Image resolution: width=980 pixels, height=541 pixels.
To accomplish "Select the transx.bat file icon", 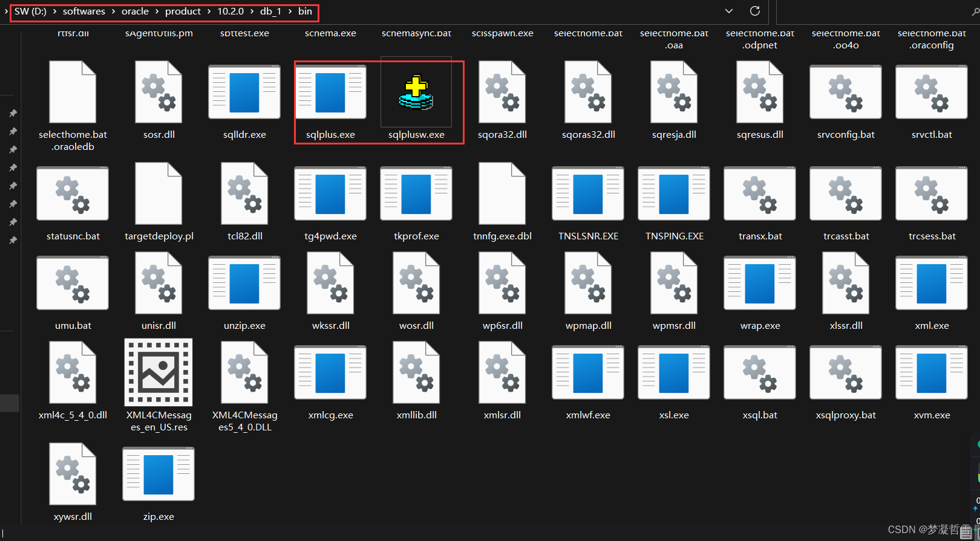I will pos(760,194).
